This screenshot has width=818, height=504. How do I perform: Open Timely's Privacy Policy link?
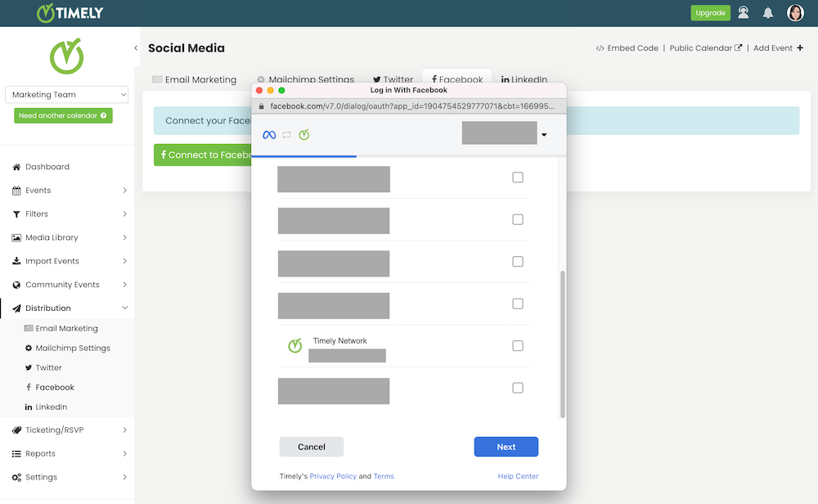tap(333, 476)
